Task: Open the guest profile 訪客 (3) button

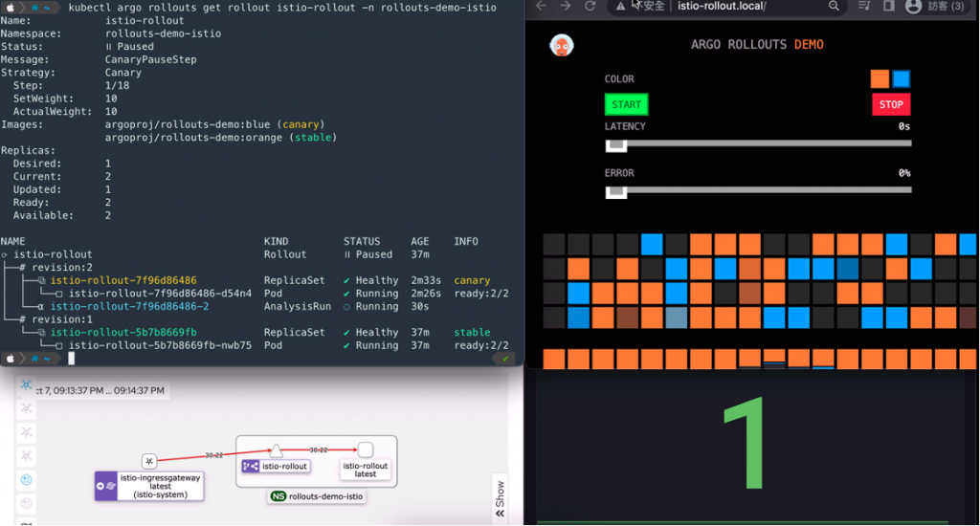Action: (936, 7)
